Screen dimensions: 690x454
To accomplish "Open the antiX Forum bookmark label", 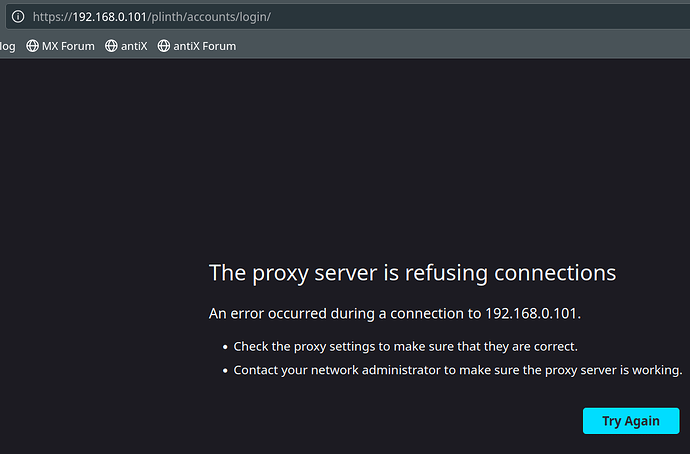I will pyautogui.click(x=204, y=45).
